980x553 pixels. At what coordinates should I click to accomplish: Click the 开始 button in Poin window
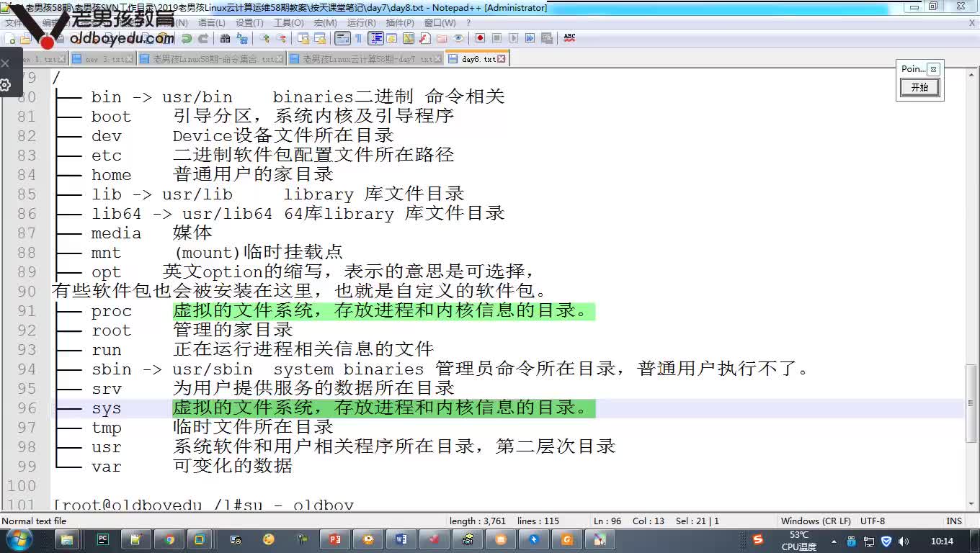point(919,87)
